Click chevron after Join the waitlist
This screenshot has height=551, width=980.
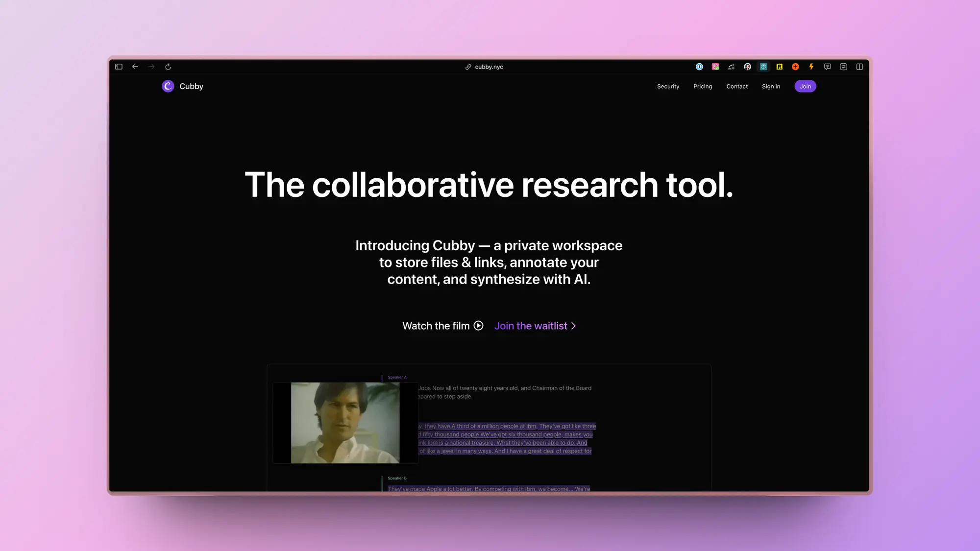point(573,326)
